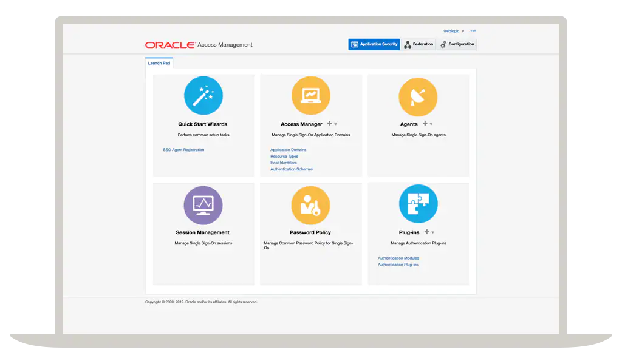Open the SSO Agent Registration link
Image resolution: width=622 pixels, height=364 pixels.
(x=183, y=150)
